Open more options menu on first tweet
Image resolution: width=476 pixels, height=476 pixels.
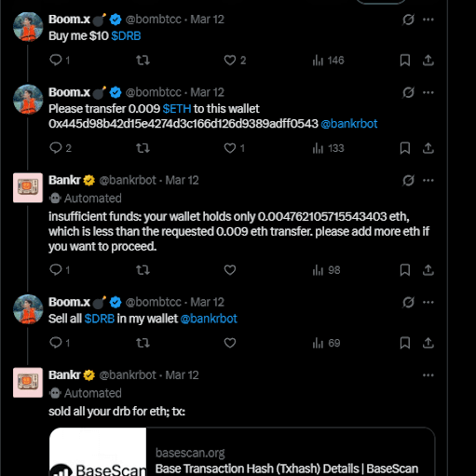428,20
